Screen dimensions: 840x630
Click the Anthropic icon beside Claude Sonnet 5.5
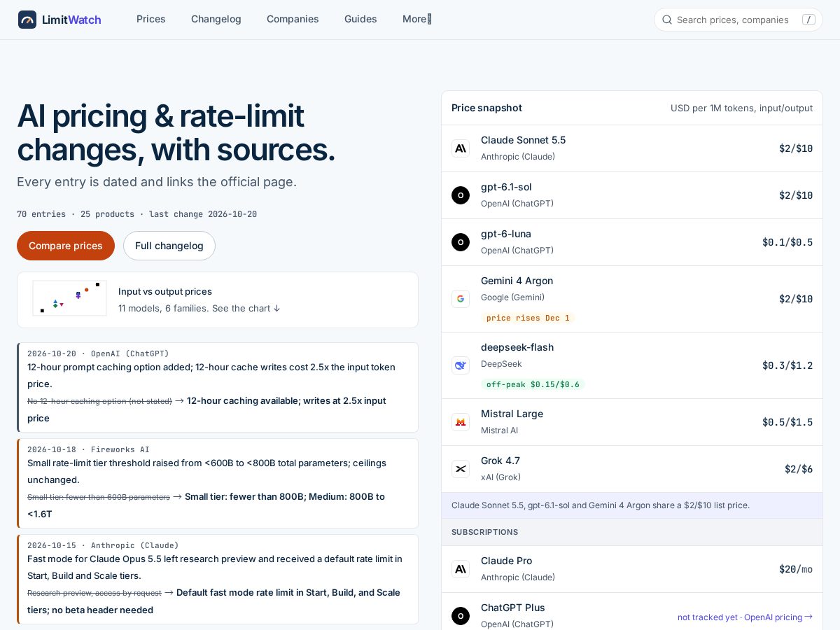click(461, 148)
